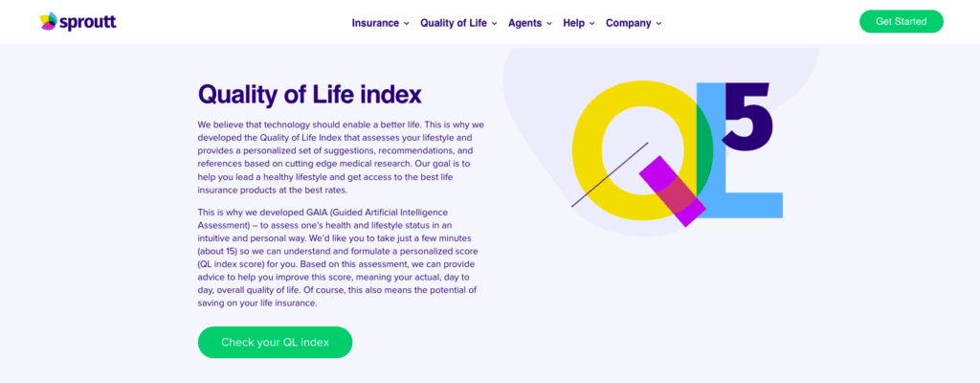Select the Quality of Life menu item

[x=454, y=23]
